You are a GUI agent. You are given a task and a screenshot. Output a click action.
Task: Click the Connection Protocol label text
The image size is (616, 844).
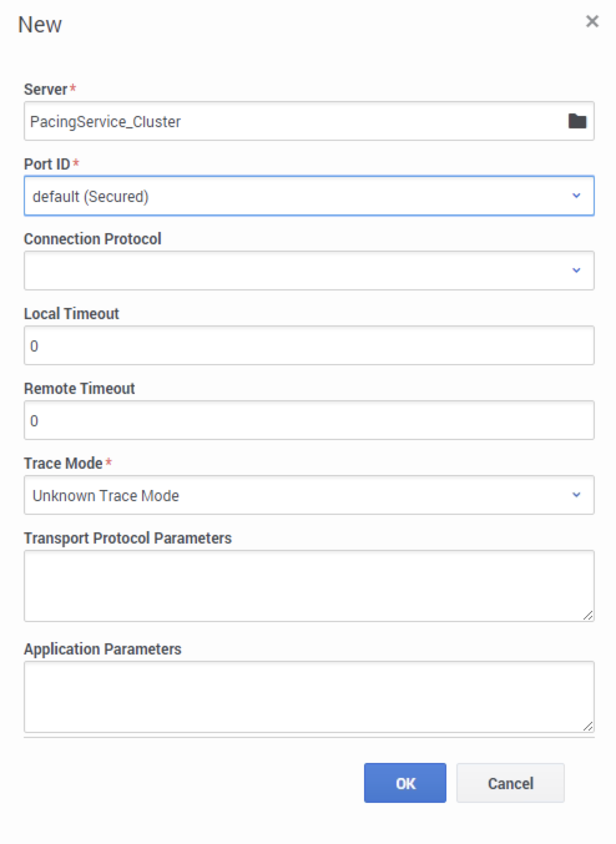92,239
